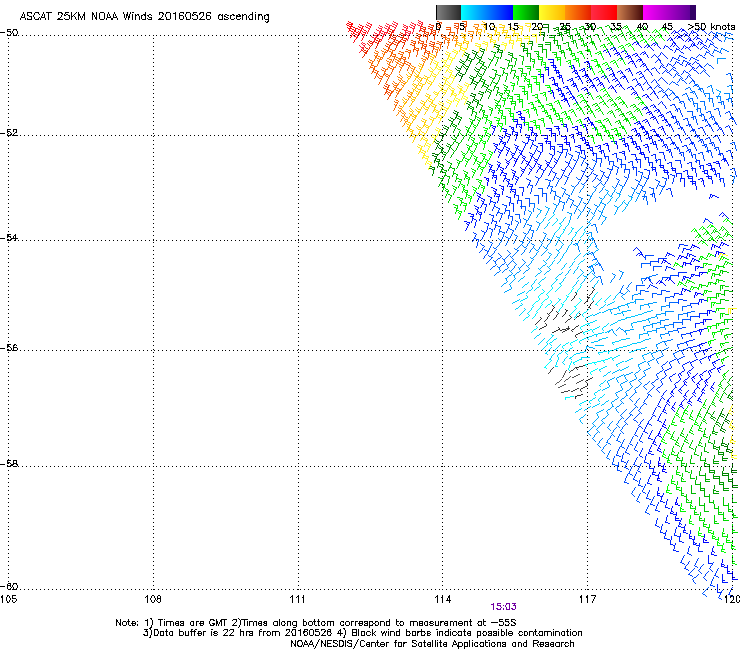Click the red segment of the color bar
Viewport: 740px width, 650px height.
pyautogui.click(x=604, y=12)
